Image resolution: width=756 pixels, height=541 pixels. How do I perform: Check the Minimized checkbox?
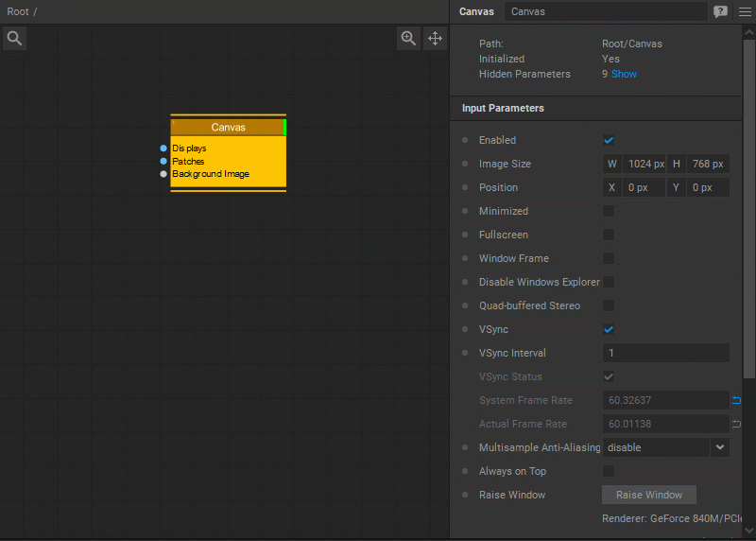click(609, 211)
